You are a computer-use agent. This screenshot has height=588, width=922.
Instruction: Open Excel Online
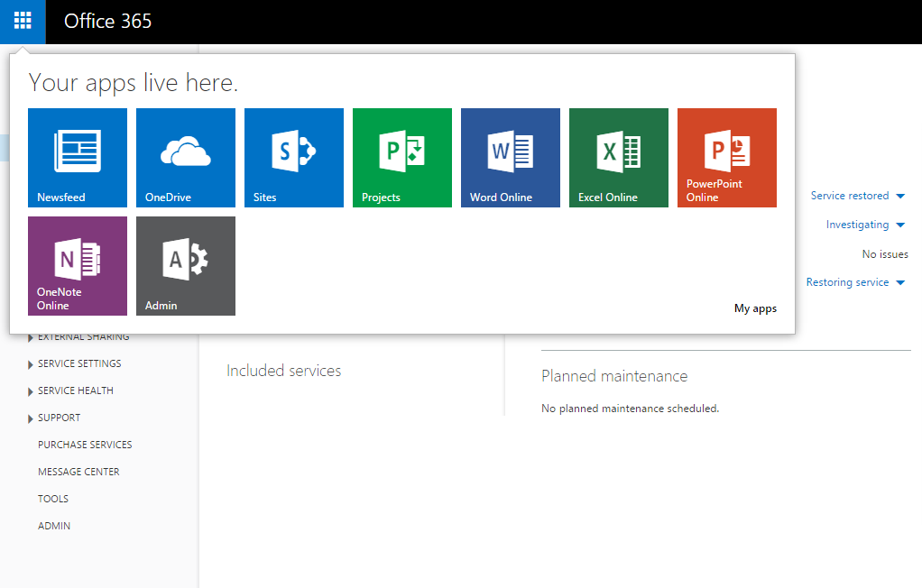tap(618, 158)
